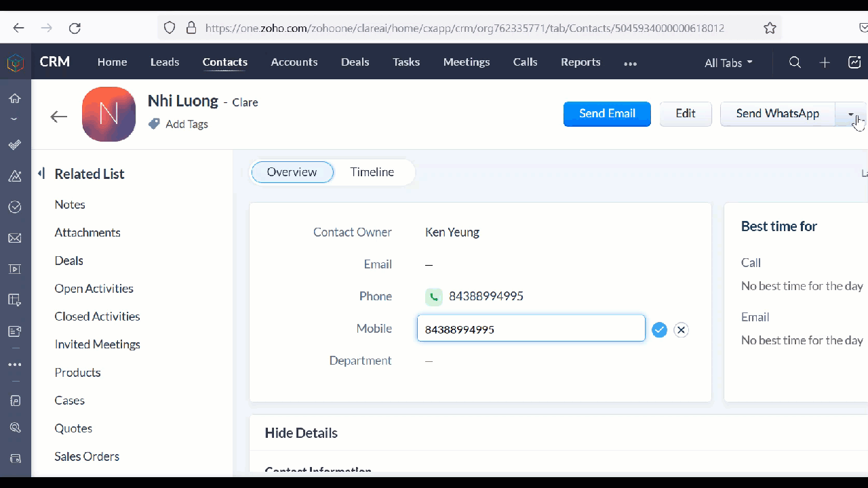This screenshot has height=488, width=868.
Task: Click the shield tracking protection icon
Action: pyautogui.click(x=170, y=28)
